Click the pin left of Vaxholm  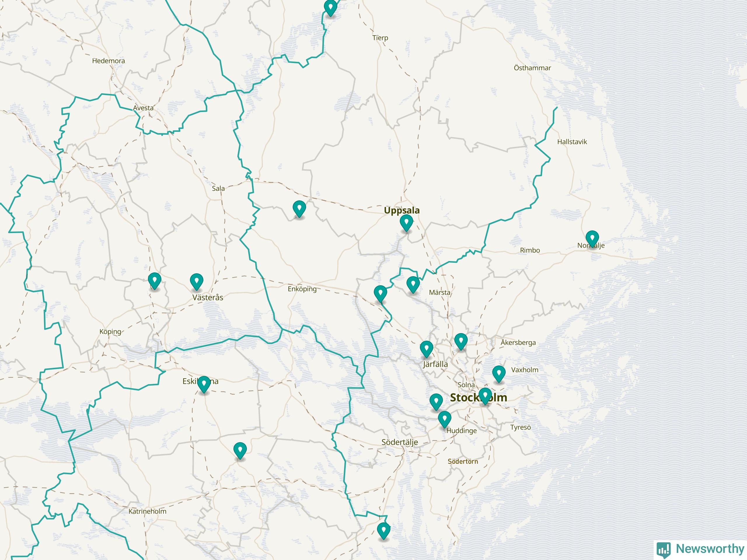499,373
